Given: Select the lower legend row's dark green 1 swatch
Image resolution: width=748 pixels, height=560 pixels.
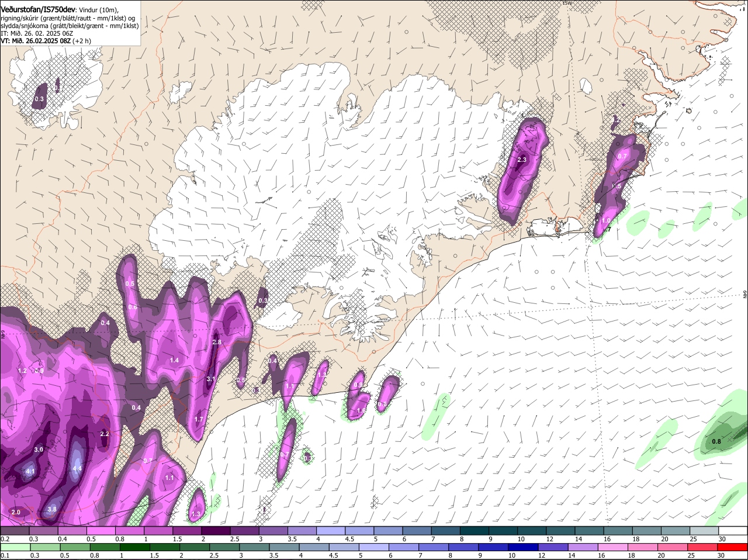Looking at the screenshot, I should (x=134, y=547).
